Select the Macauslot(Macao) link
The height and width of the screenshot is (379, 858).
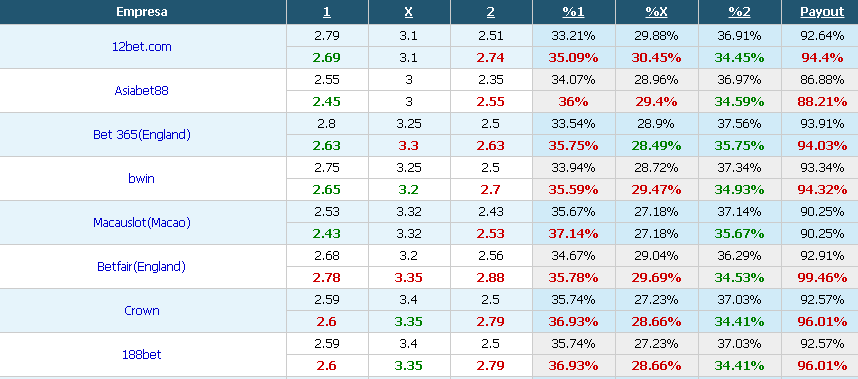point(142,223)
